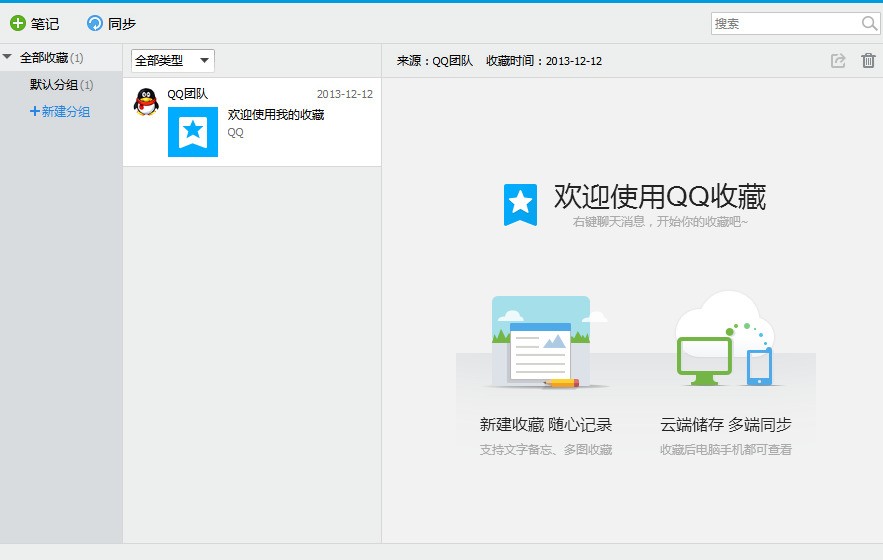The height and width of the screenshot is (560, 883).
Task: Click the text 支持文字备忘、多图收藏
Action: [x=546, y=450]
